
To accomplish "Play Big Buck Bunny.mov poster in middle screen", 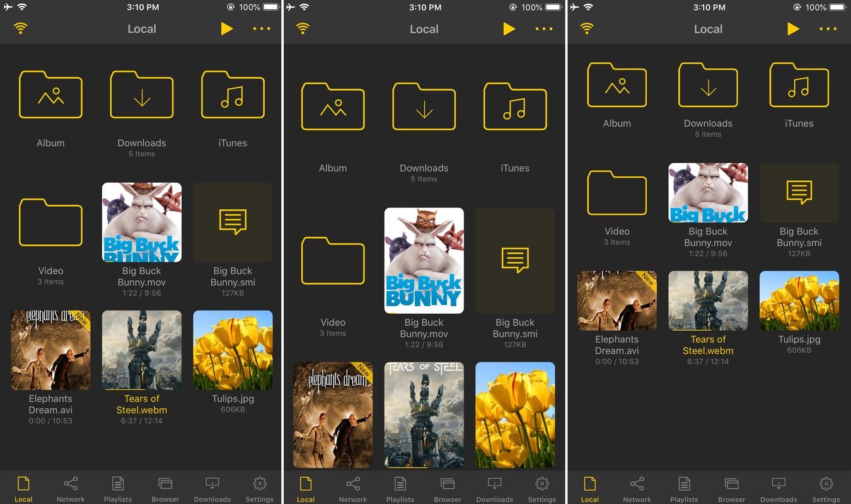I will point(424,260).
